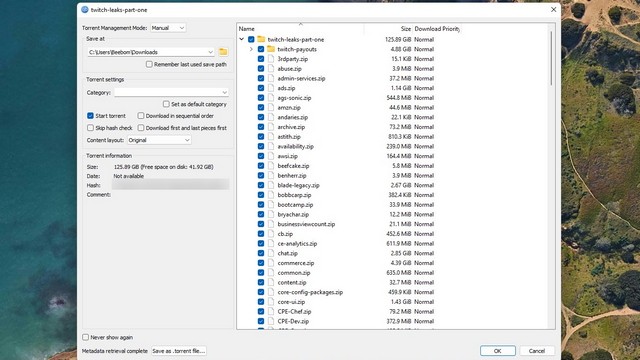Viewport: 640px width, 360px height.
Task: Uncheck the twitch-payouts folder checkbox
Action: 261,49
